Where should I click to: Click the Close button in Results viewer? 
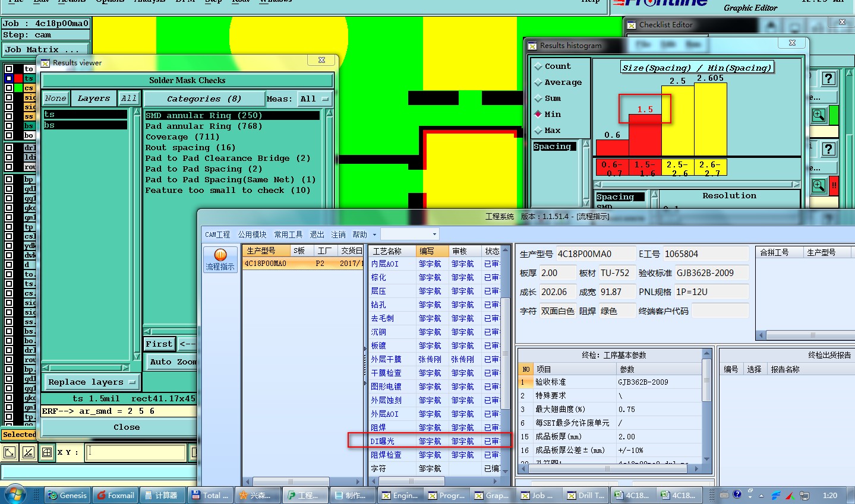click(119, 427)
